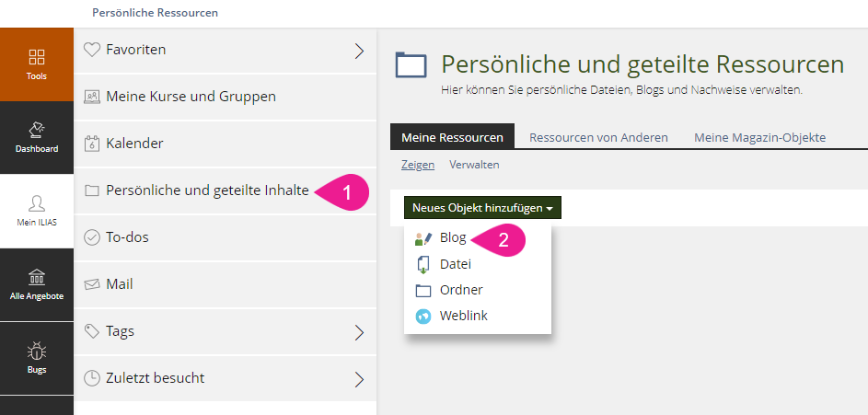Switch to Meine Magazin-Objekte tab
This screenshot has width=868, height=415.
click(x=759, y=138)
